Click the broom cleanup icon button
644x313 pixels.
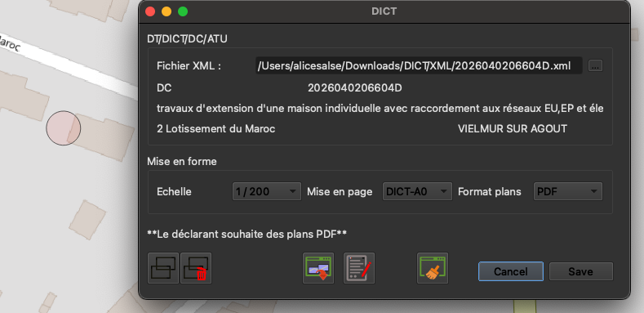tap(433, 268)
